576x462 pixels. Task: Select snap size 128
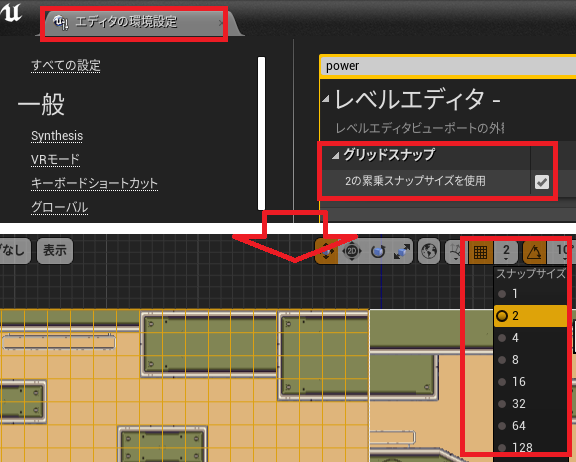click(531, 448)
